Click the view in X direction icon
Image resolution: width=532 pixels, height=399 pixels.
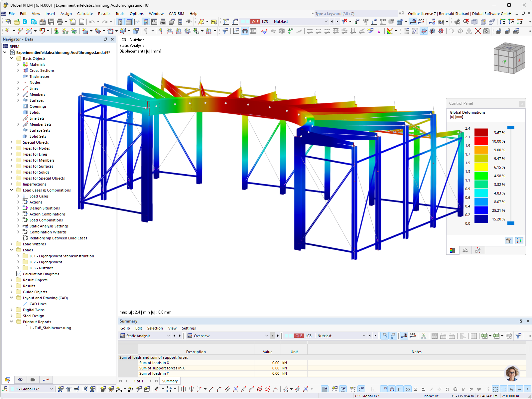pyautogui.click(x=502, y=22)
